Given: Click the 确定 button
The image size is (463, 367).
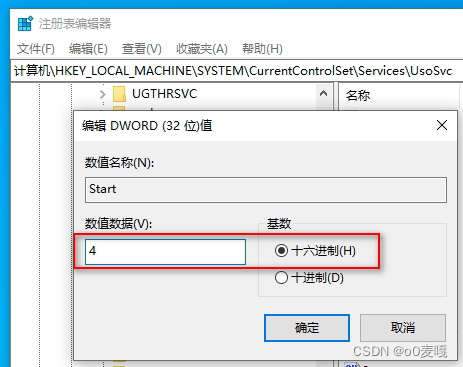Looking at the screenshot, I should (307, 328).
